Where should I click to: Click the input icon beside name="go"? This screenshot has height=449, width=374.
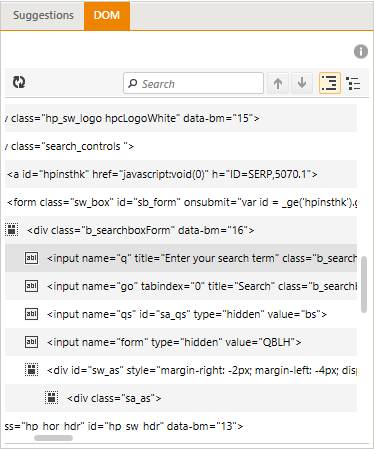click(31, 286)
